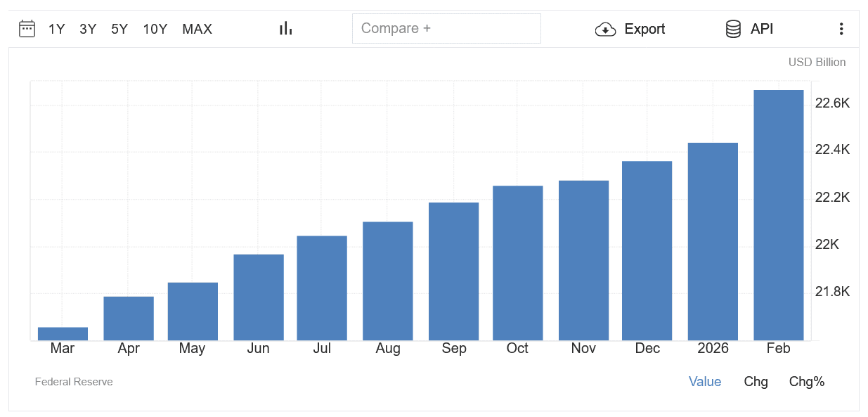
Task: Click the API database icon
Action: 733,29
